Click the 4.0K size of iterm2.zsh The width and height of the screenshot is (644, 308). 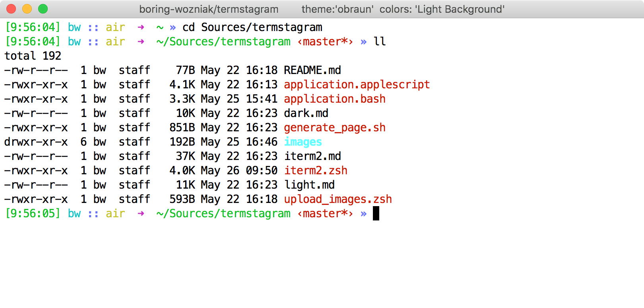tap(182, 170)
